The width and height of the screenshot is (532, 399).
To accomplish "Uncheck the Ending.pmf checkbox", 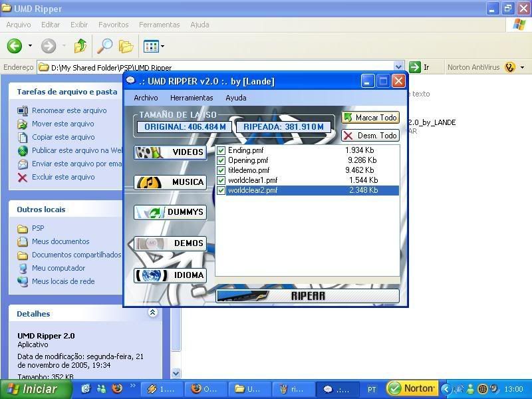I will [221, 150].
